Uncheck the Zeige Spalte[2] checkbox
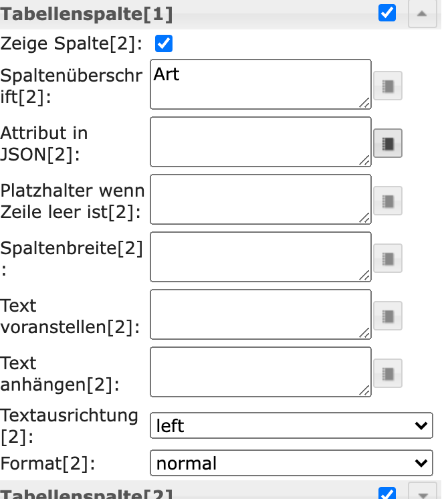The width and height of the screenshot is (448, 499). click(x=164, y=44)
